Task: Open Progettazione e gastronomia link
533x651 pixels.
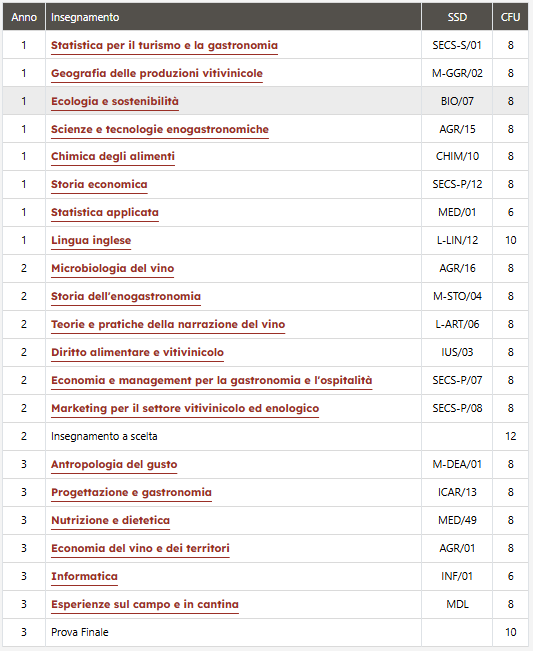Action: click(131, 492)
